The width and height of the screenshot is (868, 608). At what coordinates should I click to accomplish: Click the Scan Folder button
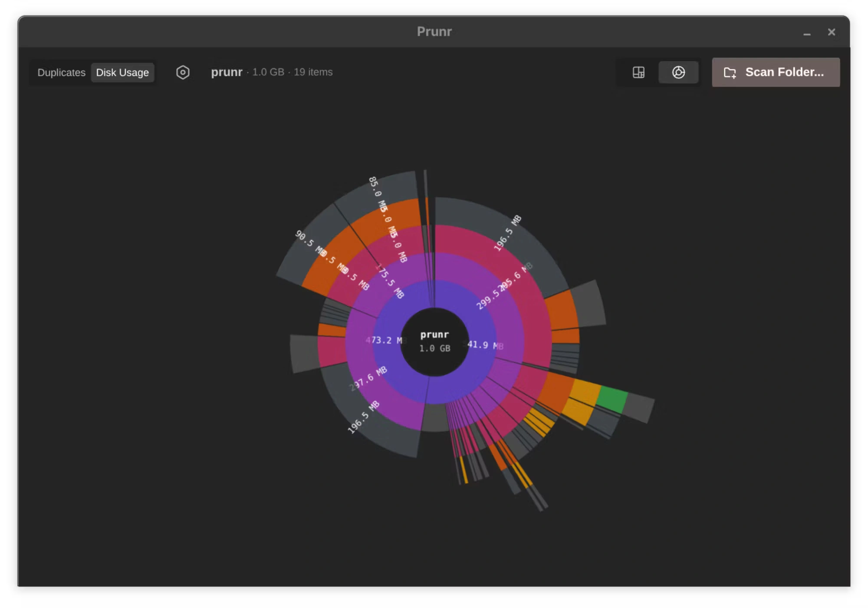click(776, 72)
